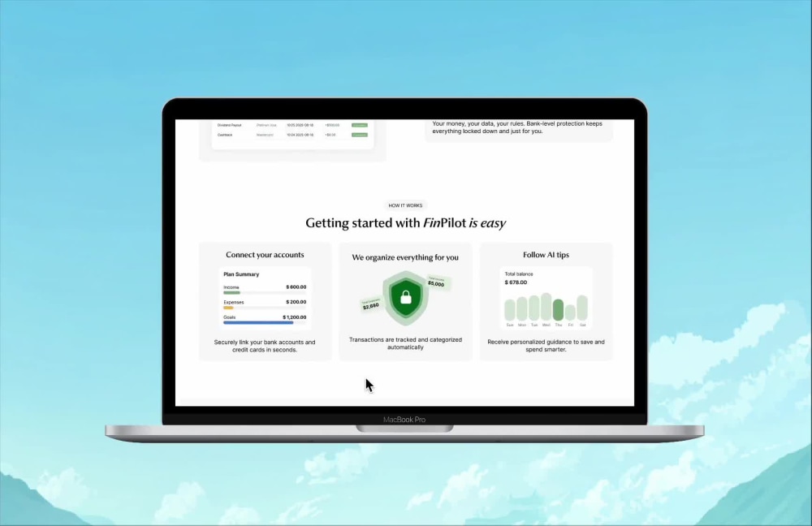812x526 pixels.
Task: Click the Mastercard cell in Cashback row
Action: point(265,135)
